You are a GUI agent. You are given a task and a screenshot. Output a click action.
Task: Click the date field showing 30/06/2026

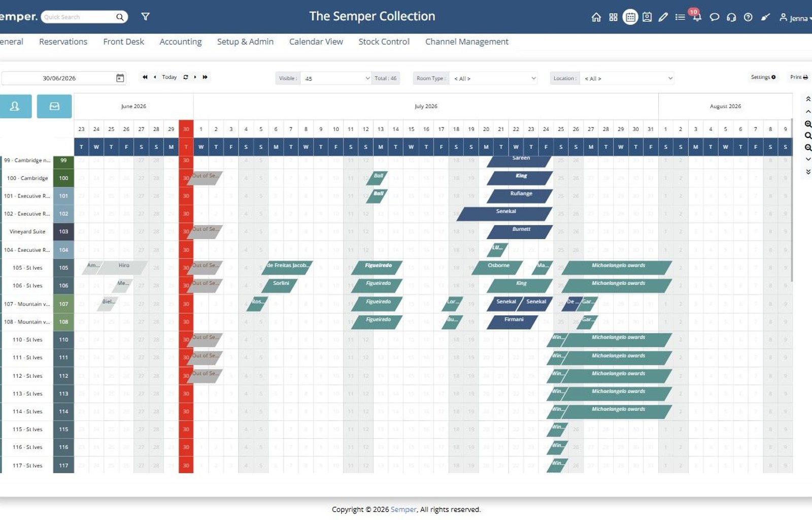(x=59, y=78)
